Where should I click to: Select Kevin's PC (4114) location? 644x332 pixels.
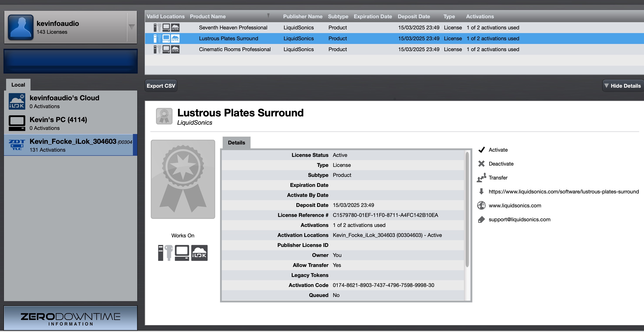click(71, 123)
